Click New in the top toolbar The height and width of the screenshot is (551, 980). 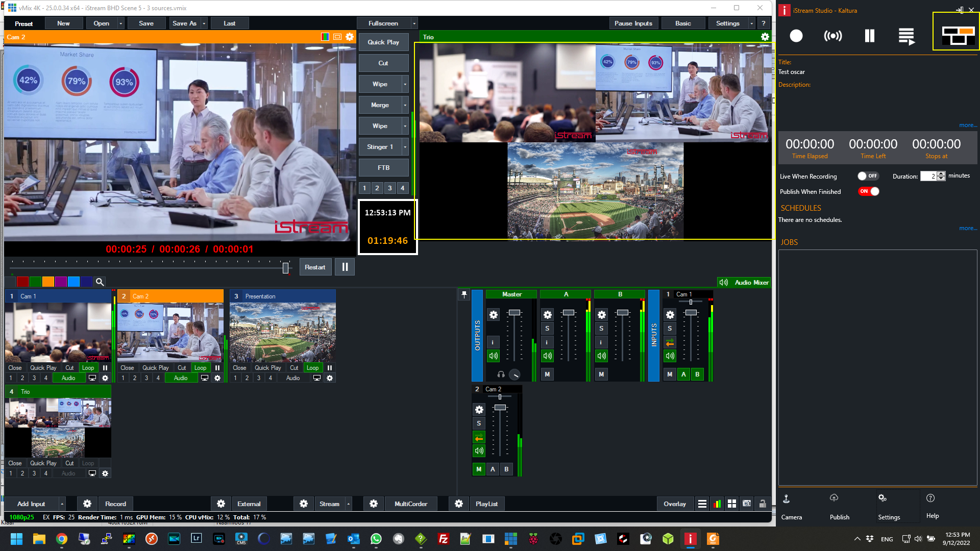click(x=64, y=23)
